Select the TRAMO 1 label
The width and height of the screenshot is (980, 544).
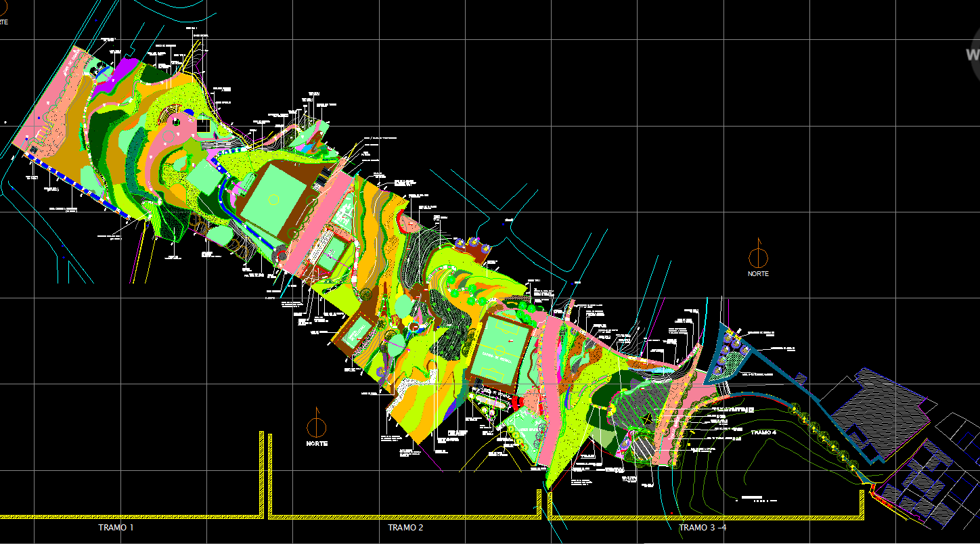click(x=116, y=527)
